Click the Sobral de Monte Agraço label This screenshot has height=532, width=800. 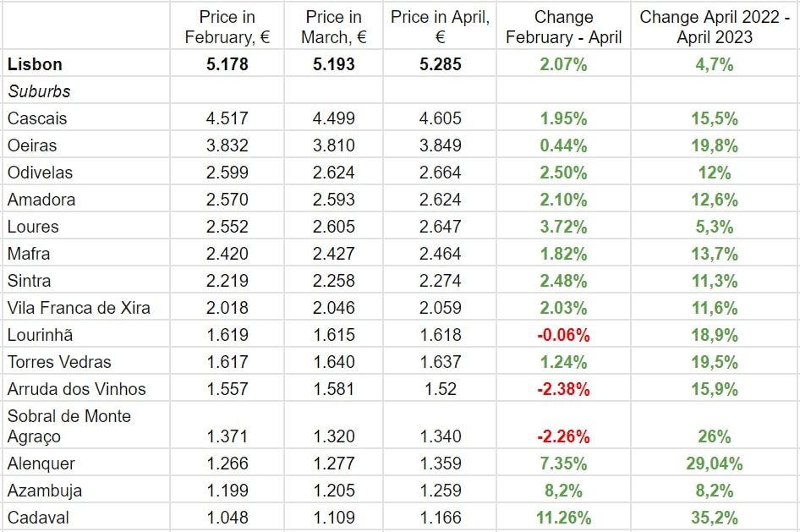pyautogui.click(x=69, y=426)
